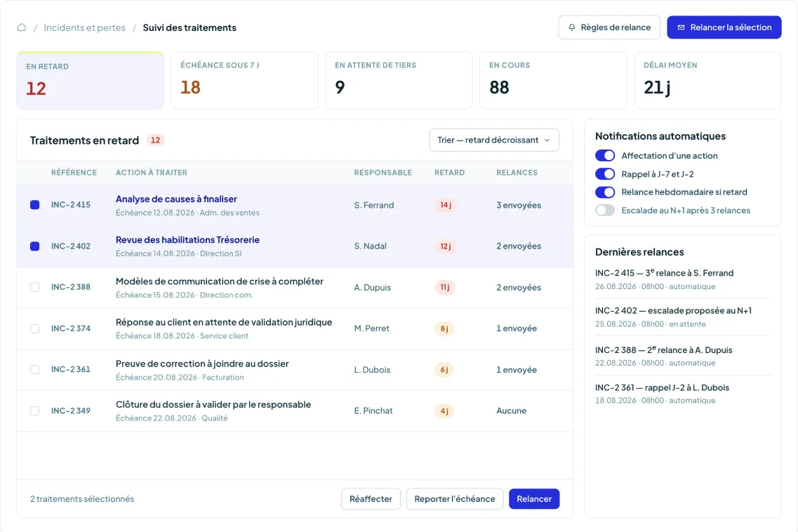Click the chevron arrow of the sort dropdown
The width and height of the screenshot is (798, 532).
(x=547, y=140)
